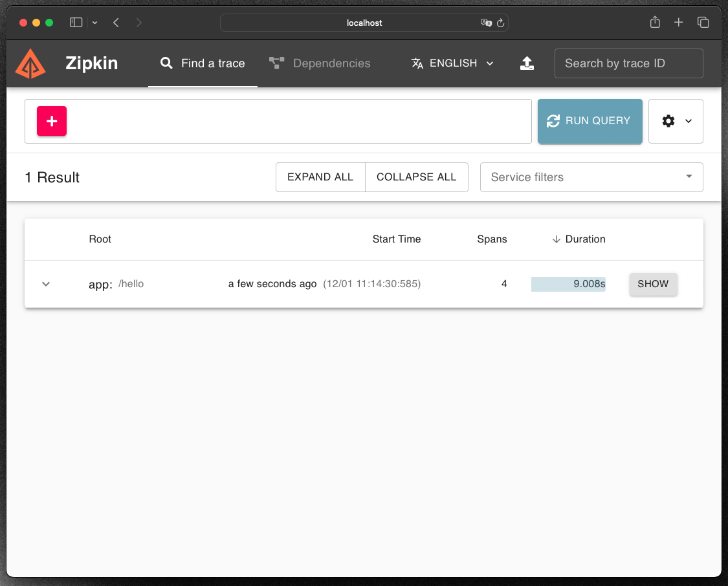Open the Find a trace tab

203,63
